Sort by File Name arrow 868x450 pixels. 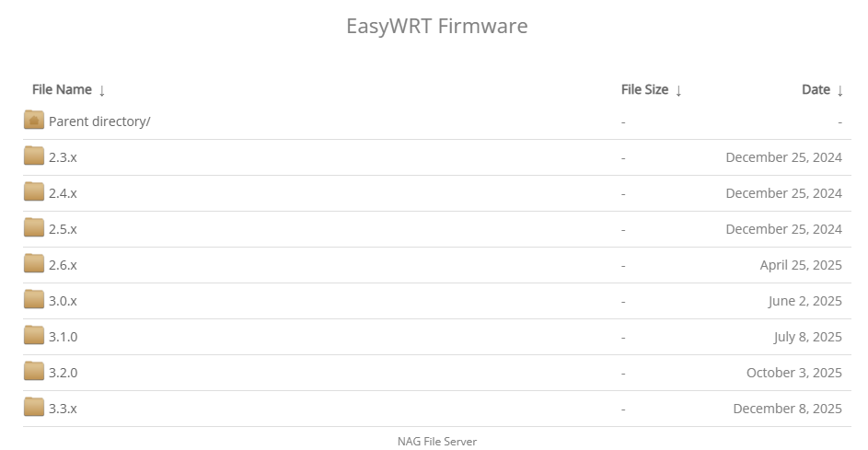102,90
